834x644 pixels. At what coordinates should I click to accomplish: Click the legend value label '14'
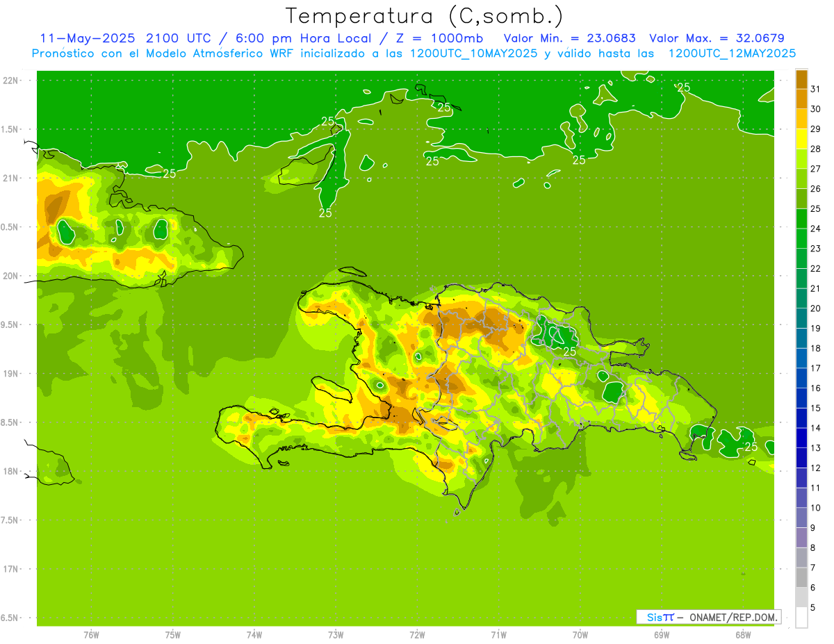(815, 428)
